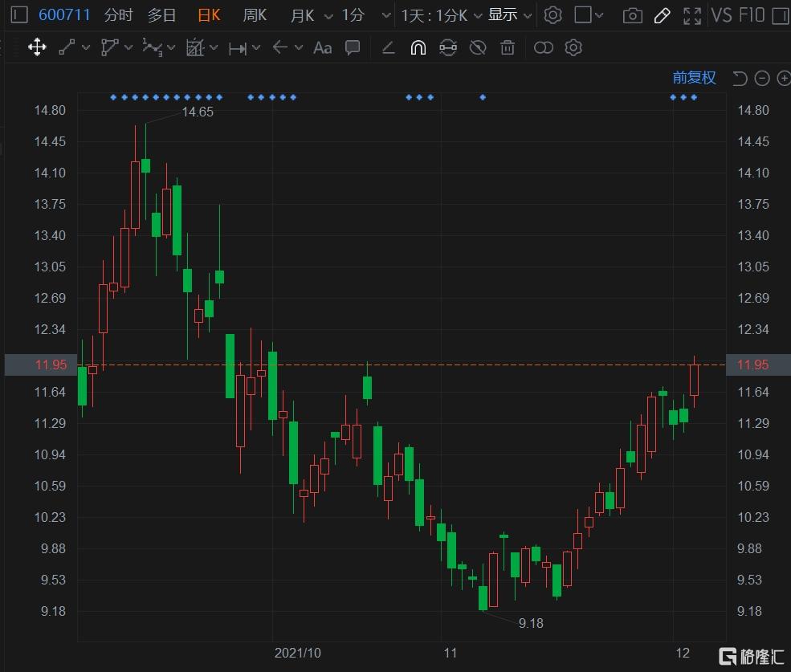The width and height of the screenshot is (791, 672).
Task: Expand dropdown arrow after 1分
Action: 386,15
